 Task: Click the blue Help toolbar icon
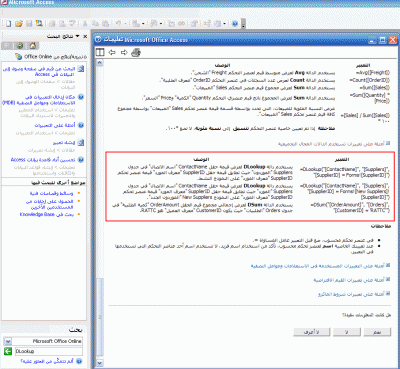[235, 24]
